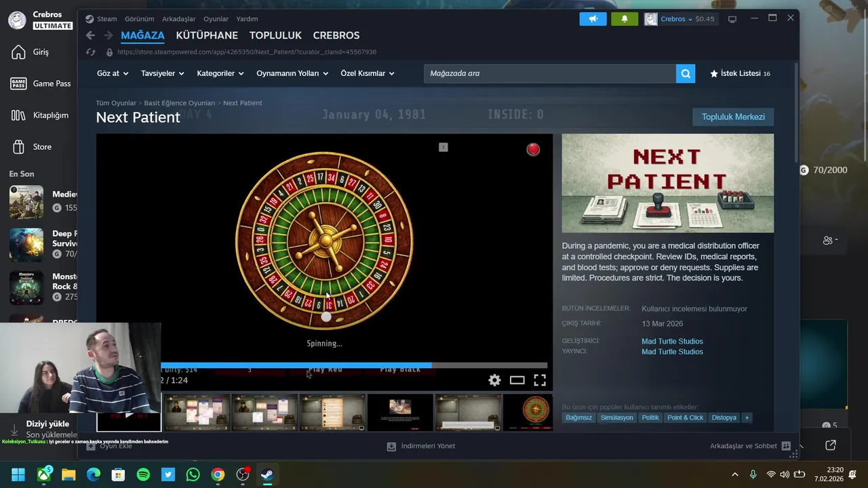This screenshot has width=868, height=488.
Task: Expand the Özel Kısımlar dropdown
Action: click(x=368, y=73)
